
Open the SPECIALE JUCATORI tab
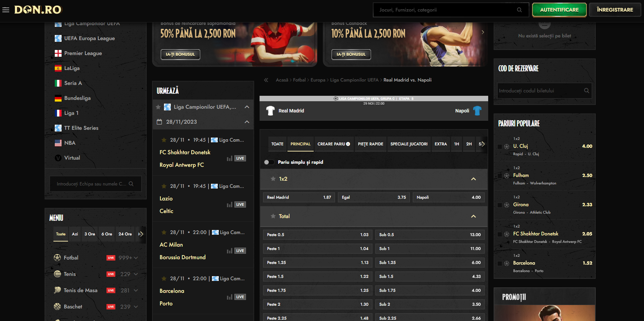(409, 144)
